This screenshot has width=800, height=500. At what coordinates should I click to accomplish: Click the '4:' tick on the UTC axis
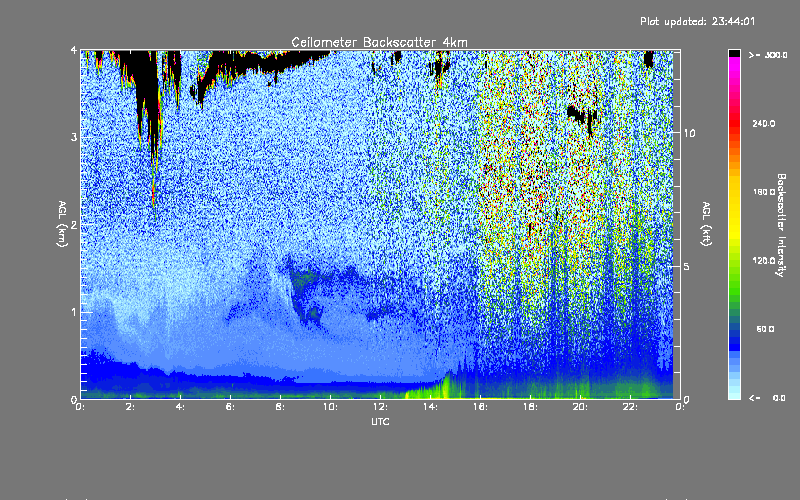[181, 407]
